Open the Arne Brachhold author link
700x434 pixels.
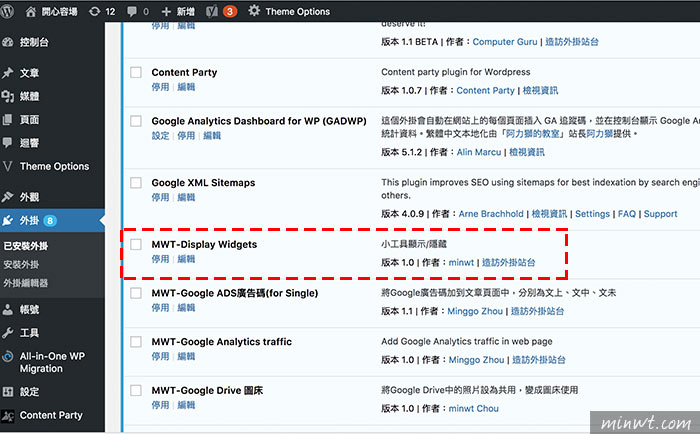(x=491, y=214)
